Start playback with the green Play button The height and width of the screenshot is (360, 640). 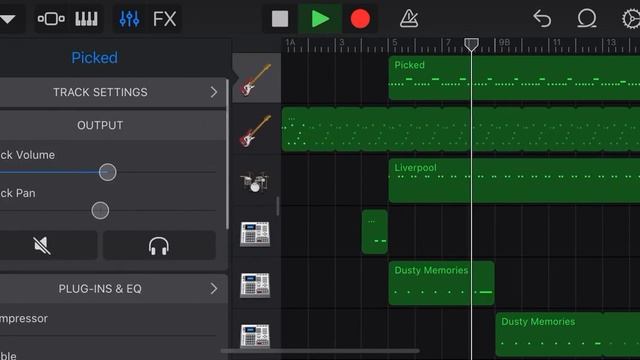[x=320, y=19]
